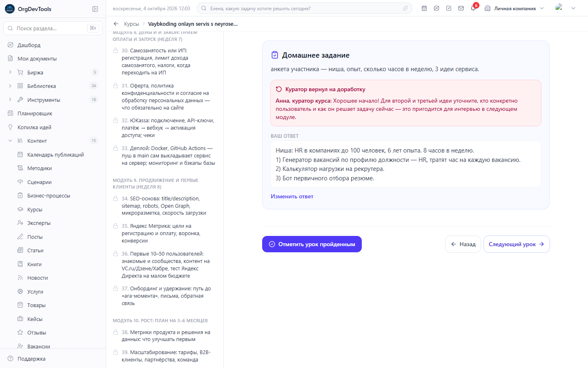Go back with the Назад button
This screenshot has height=368, width=588.
(463, 244)
